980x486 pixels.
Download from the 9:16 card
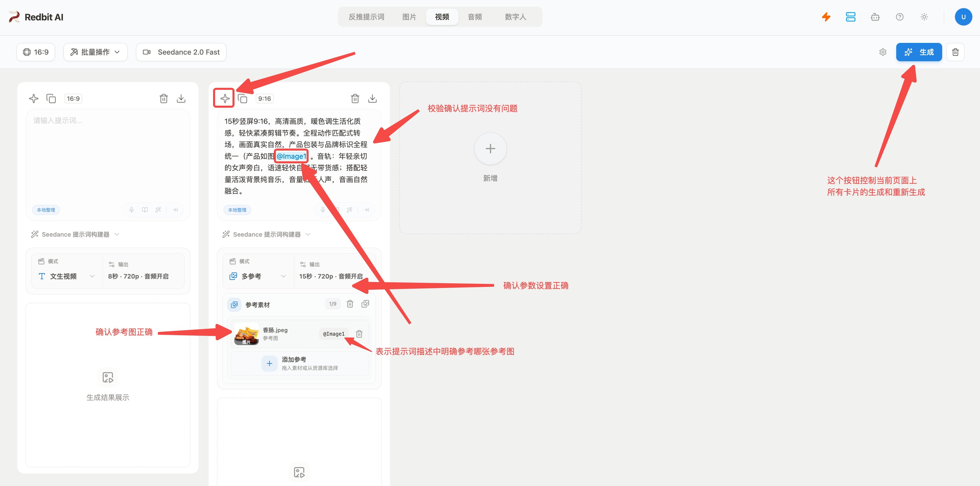click(372, 99)
